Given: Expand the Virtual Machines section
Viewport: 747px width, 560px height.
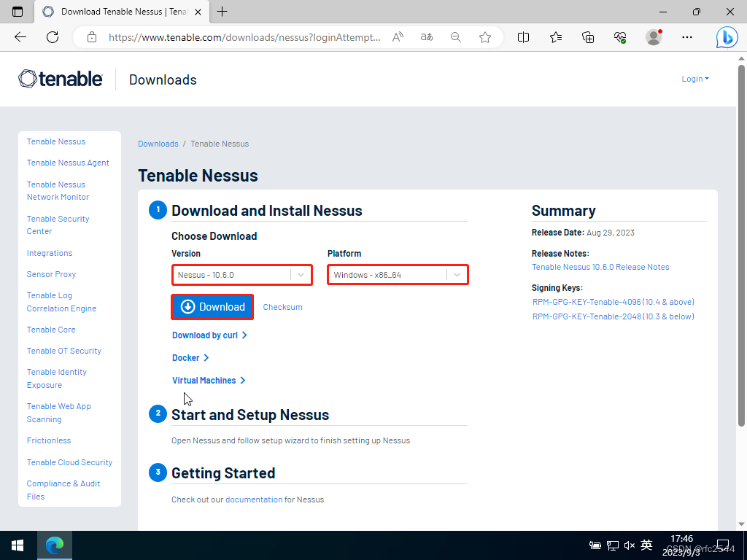Looking at the screenshot, I should click(x=209, y=381).
